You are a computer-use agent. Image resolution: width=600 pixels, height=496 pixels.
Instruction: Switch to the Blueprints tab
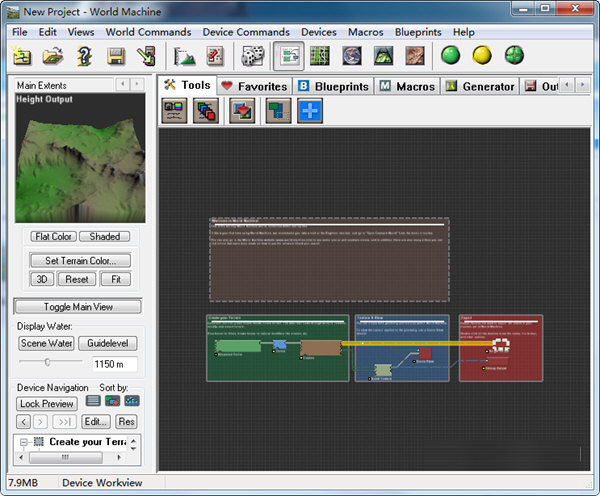tap(333, 87)
